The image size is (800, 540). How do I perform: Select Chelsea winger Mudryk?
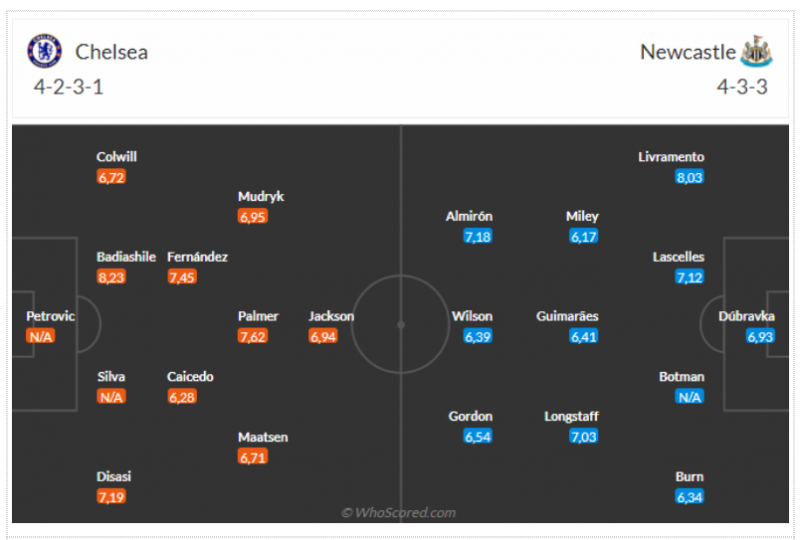[x=260, y=196]
